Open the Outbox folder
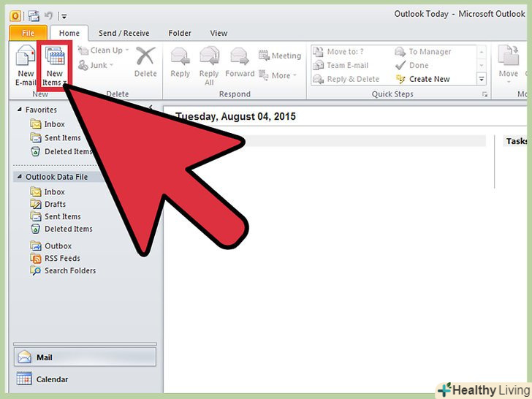Image resolution: width=532 pixels, height=399 pixels. 51,246
